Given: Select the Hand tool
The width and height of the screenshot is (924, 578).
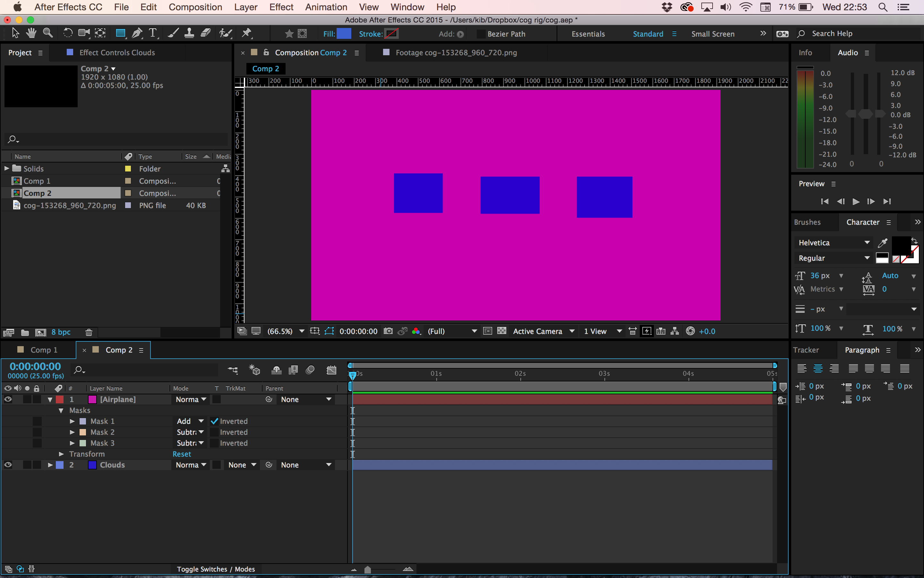Looking at the screenshot, I should click(31, 33).
